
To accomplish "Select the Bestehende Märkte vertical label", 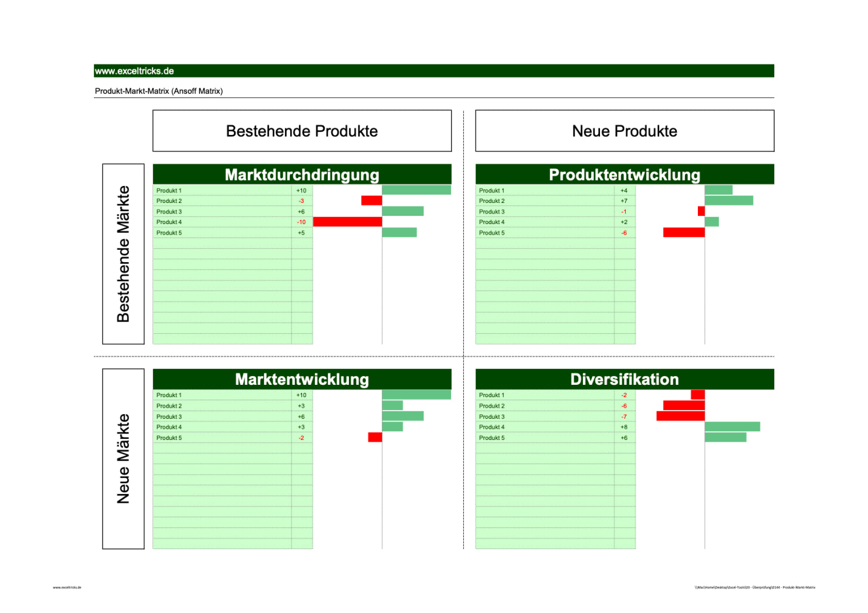I will [123, 254].
